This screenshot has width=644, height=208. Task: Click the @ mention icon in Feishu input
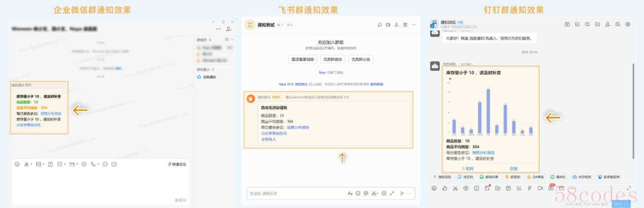point(366,193)
